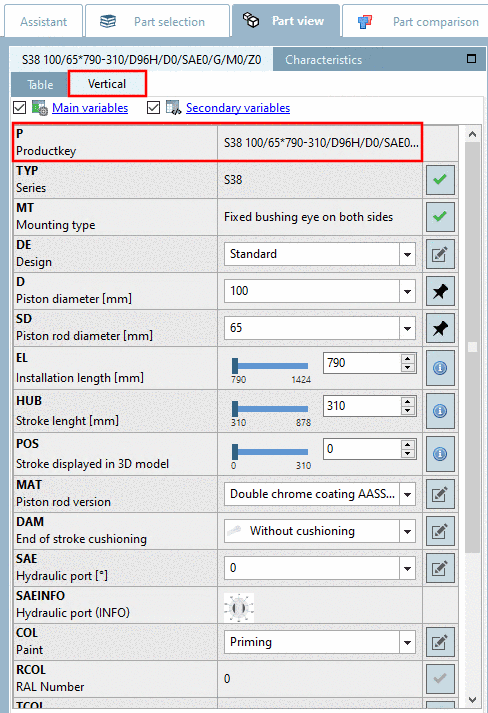
Task: Select the Part view tab
Action: [x=286, y=21]
